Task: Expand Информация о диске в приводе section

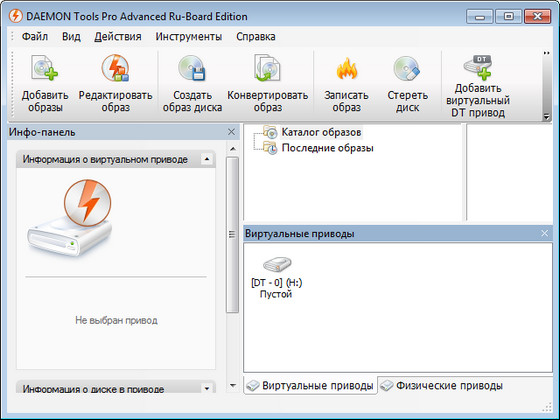Action: coord(207,388)
